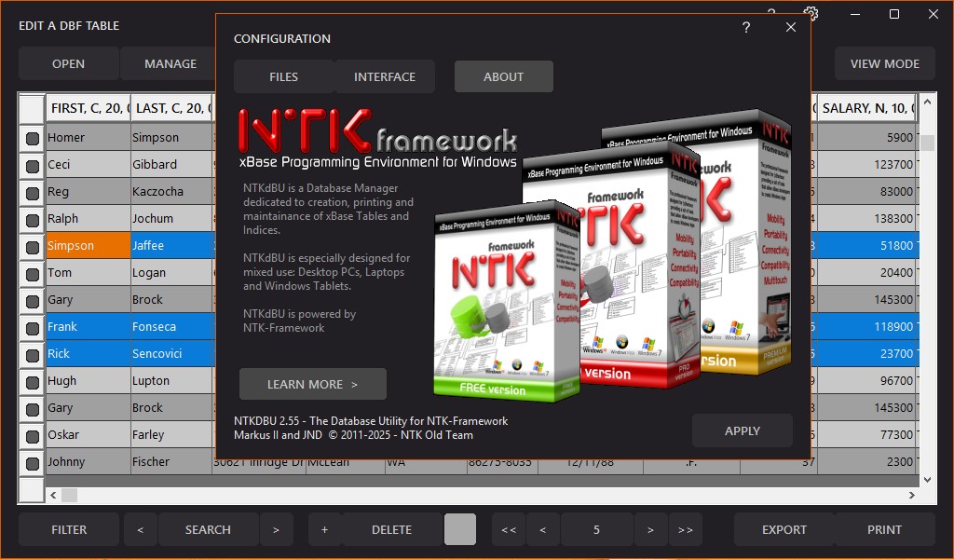Select the cell 'Lupton'
Viewport: 954px width, 560px height.
[172, 381]
